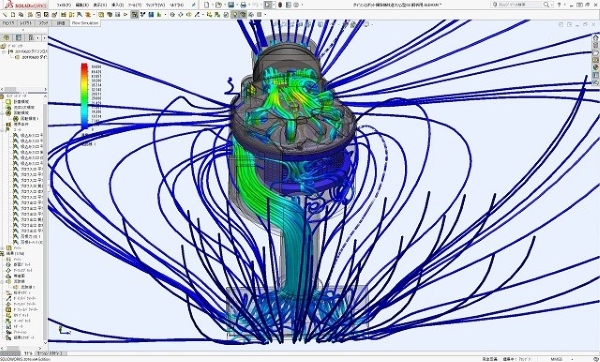Click the New document icon
600x362 pixels.
(206, 5)
